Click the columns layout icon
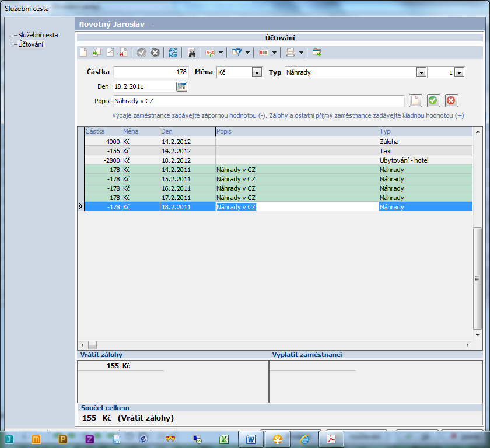Screen dimensions: 490x448 click(x=264, y=52)
